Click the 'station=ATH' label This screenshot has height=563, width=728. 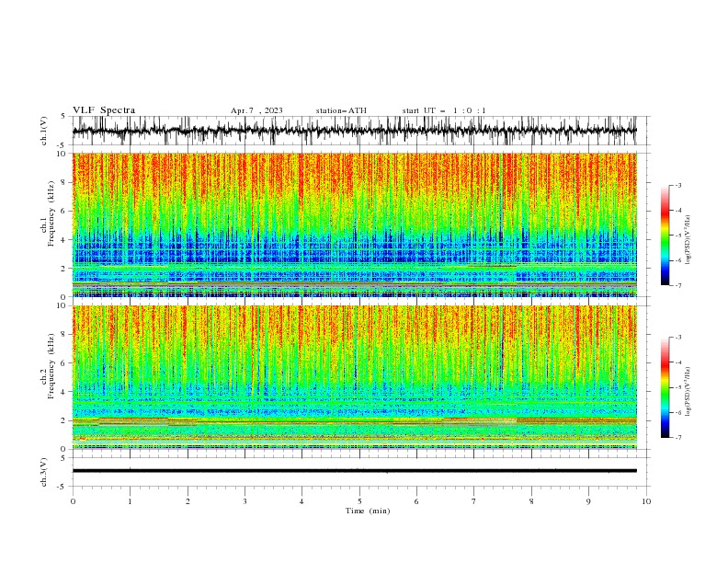click(341, 110)
